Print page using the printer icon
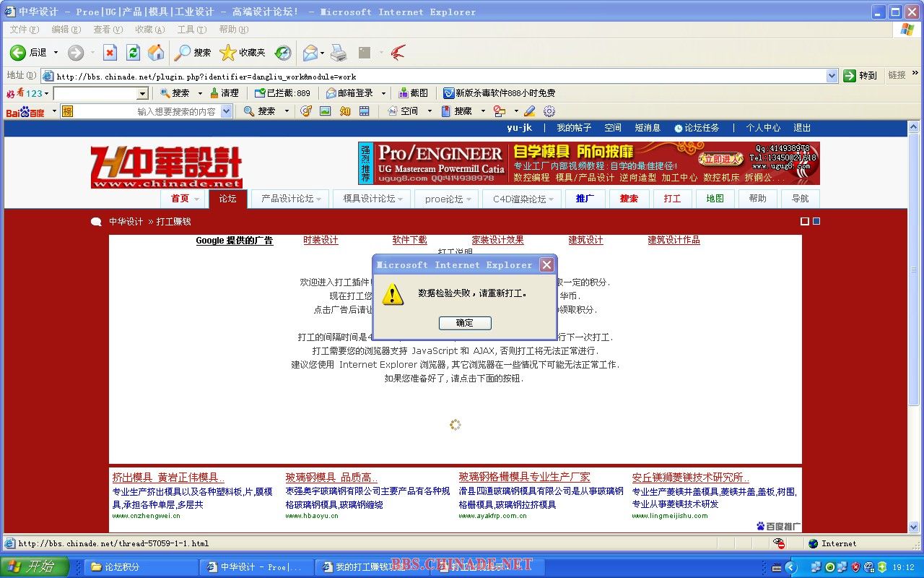Screen dimensions: 924x578 (x=339, y=52)
